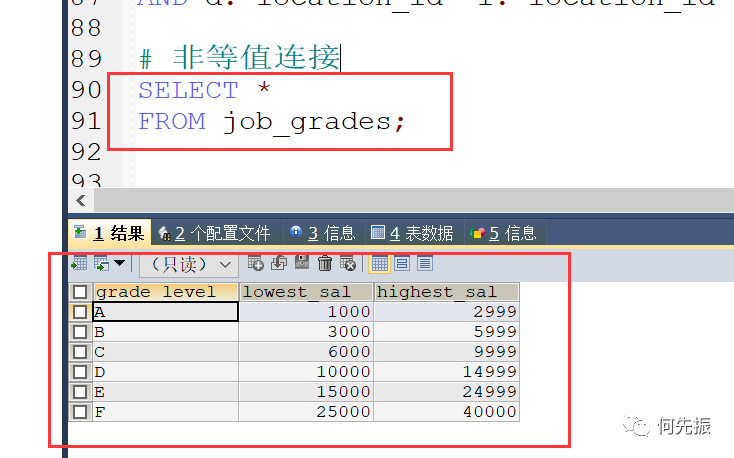Click the save changes floppy icon
This screenshot has width=734, height=458.
(x=302, y=263)
